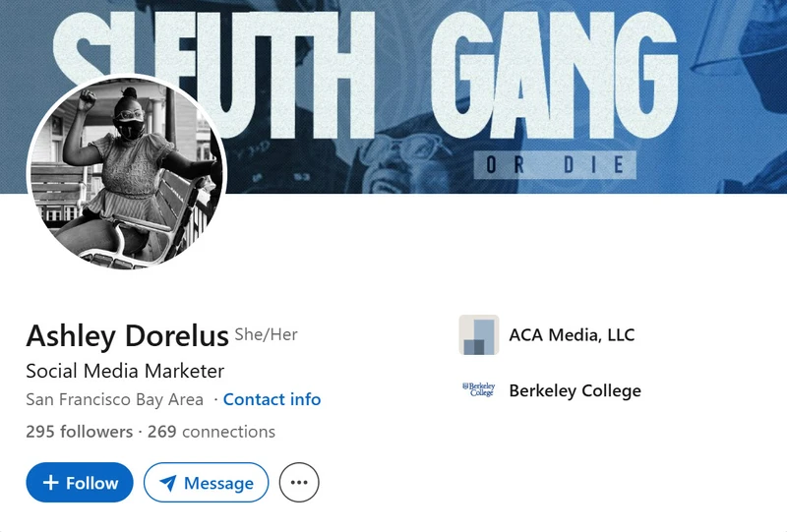Click the OR DIE banner label
Viewport: 787px width, 532px height.
point(555,164)
